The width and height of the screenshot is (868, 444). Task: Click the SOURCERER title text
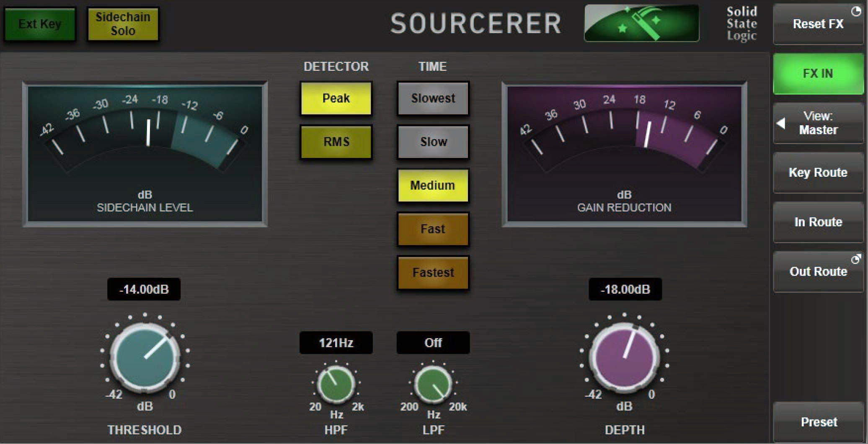coord(475,23)
